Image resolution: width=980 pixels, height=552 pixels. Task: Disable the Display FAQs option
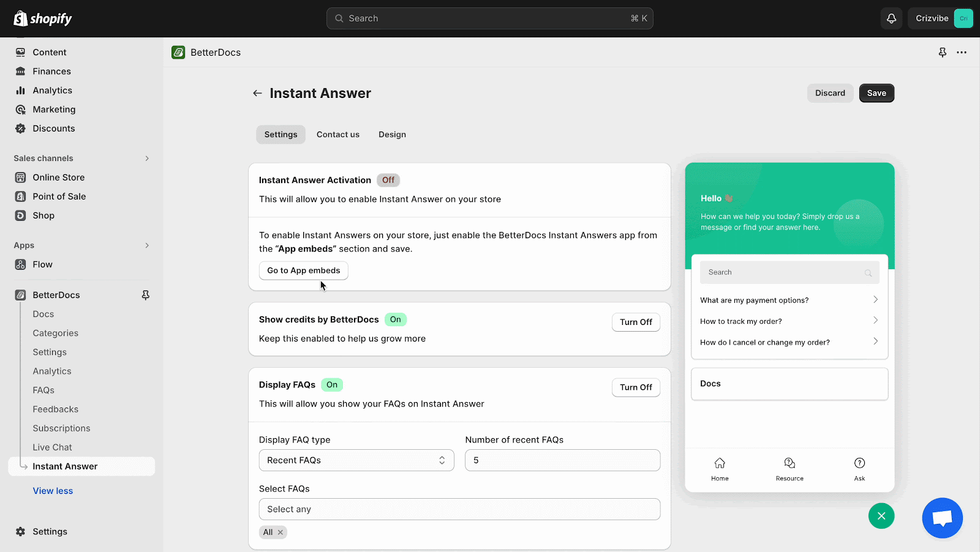tap(636, 387)
